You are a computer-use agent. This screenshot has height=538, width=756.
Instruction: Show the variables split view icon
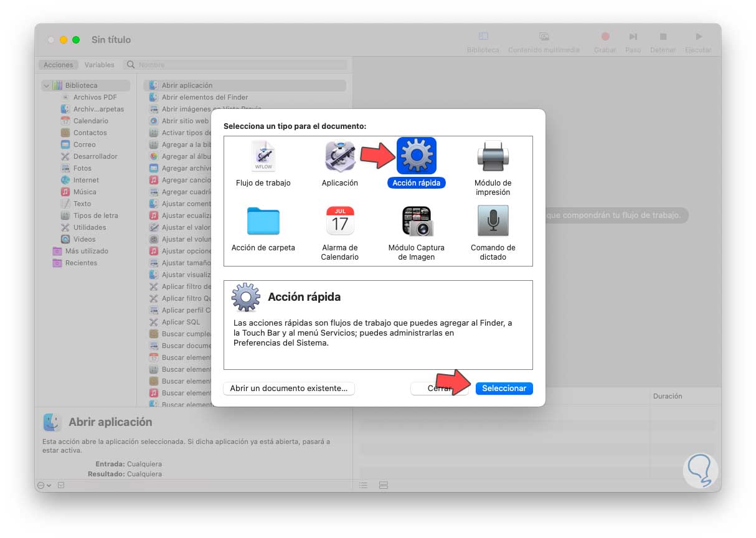(x=384, y=485)
